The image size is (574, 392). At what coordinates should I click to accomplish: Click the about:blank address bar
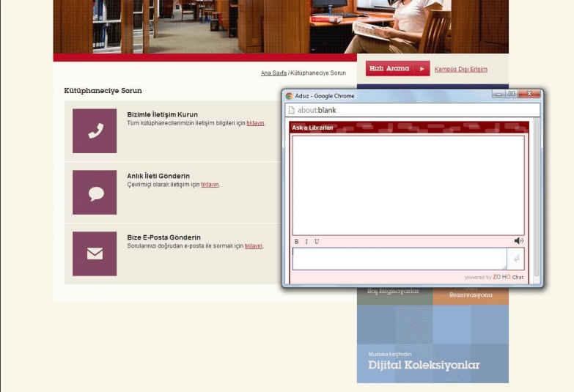point(412,110)
